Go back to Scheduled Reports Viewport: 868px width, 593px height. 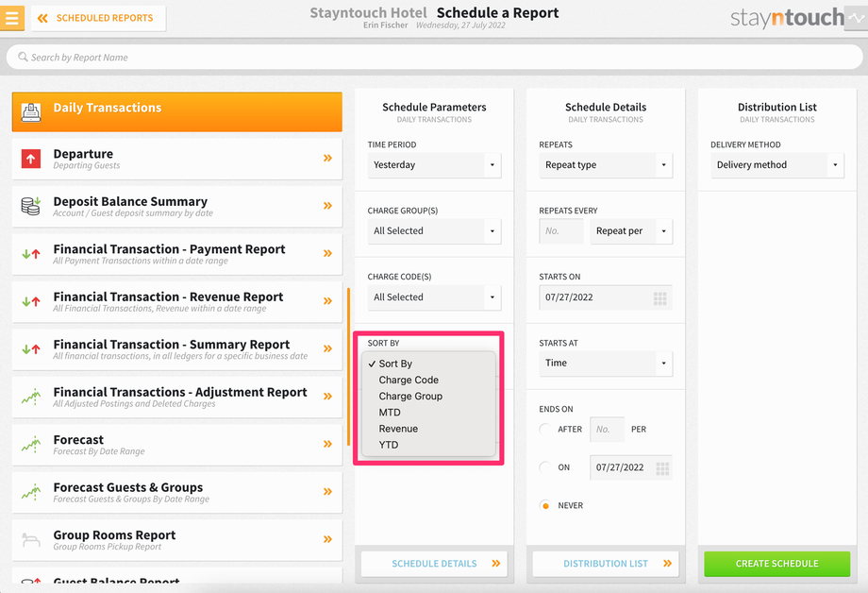click(x=98, y=18)
